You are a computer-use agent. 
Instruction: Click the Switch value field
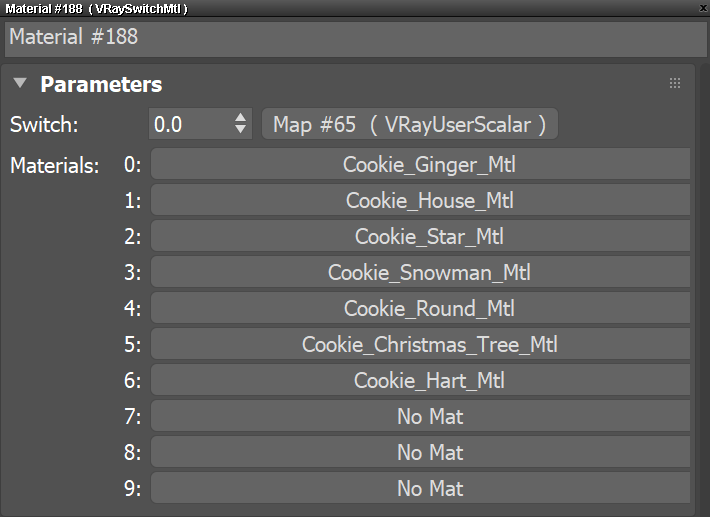click(x=190, y=124)
